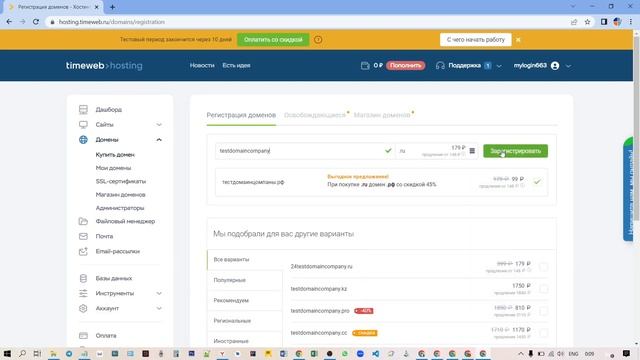Click the timeweb hosting logo

(104, 65)
